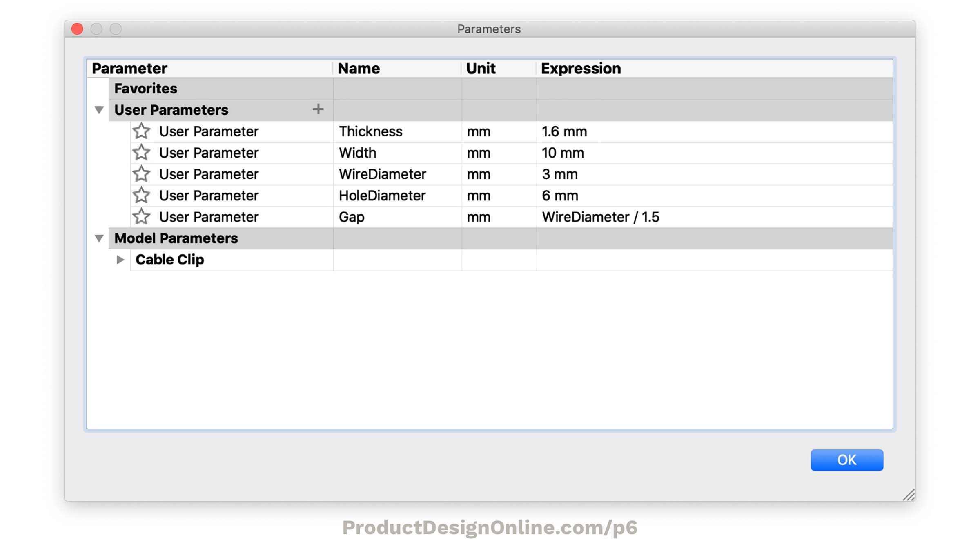This screenshot has height=551, width=980.
Task: Expand the Cable Clip tree node
Action: click(120, 260)
